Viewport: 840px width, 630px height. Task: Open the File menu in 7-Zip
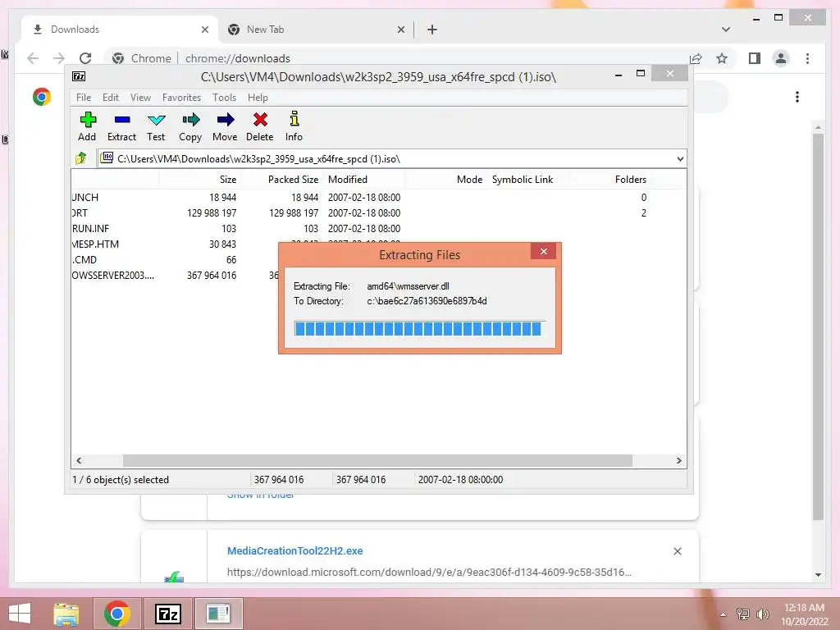coord(84,98)
